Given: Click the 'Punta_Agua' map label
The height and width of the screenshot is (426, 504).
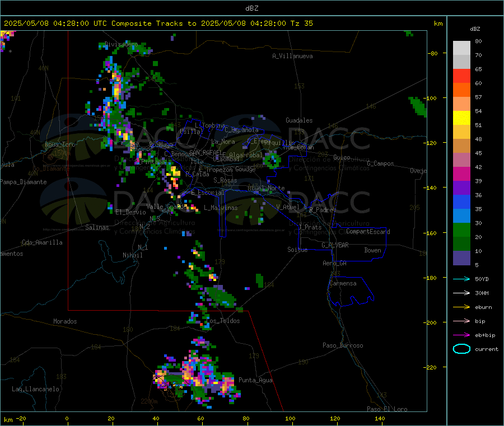Looking at the screenshot, I should pyautogui.click(x=255, y=380).
